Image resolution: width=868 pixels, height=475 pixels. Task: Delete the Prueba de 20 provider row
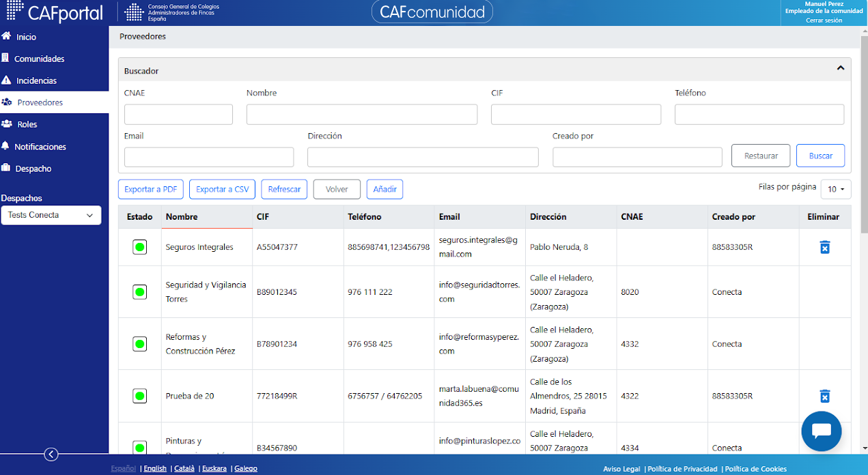[824, 396]
